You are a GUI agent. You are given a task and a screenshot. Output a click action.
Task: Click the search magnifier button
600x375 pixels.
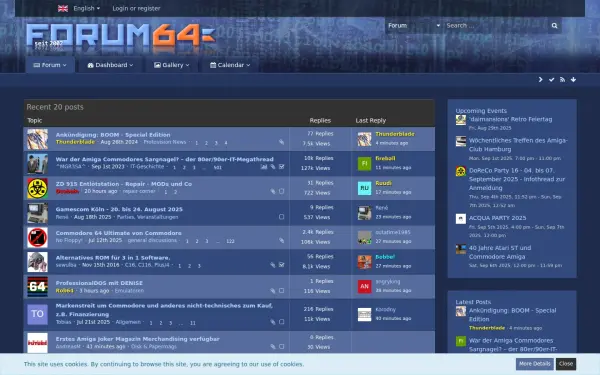554,26
